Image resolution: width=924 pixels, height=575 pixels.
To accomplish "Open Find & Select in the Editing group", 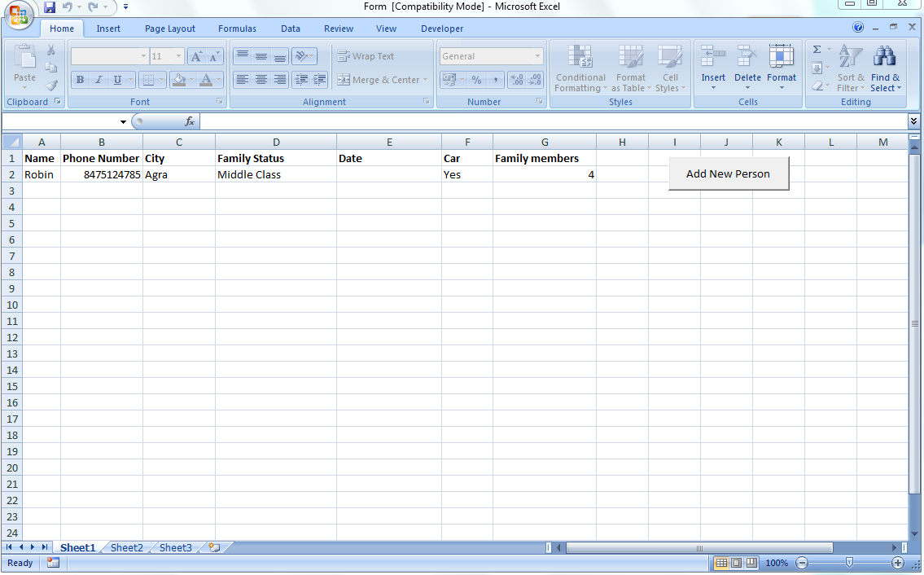I will (885, 70).
